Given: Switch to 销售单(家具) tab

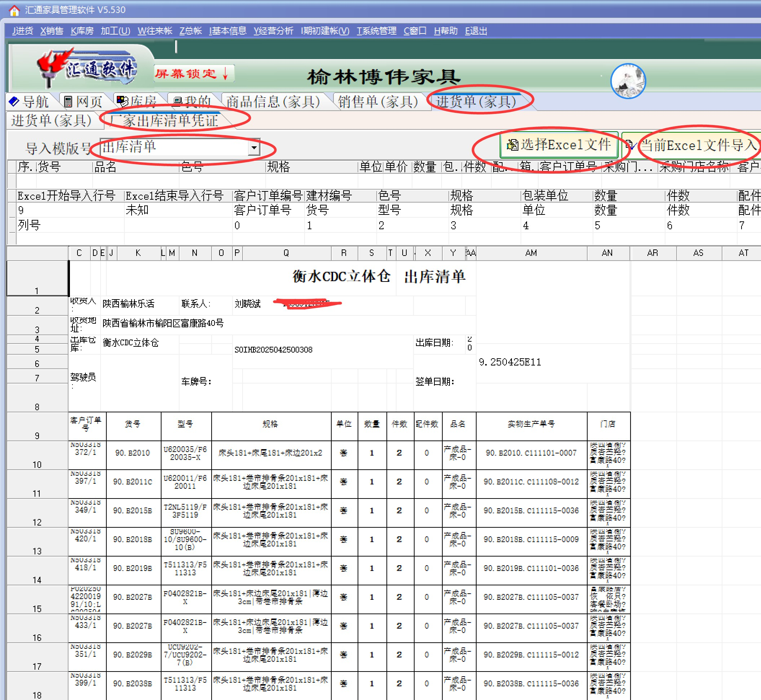Looking at the screenshot, I should click(377, 102).
